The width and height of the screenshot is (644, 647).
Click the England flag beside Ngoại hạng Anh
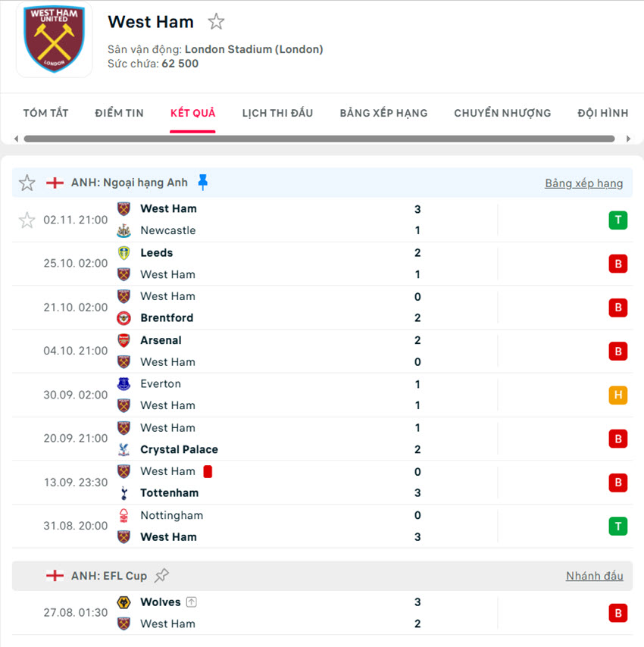55,183
